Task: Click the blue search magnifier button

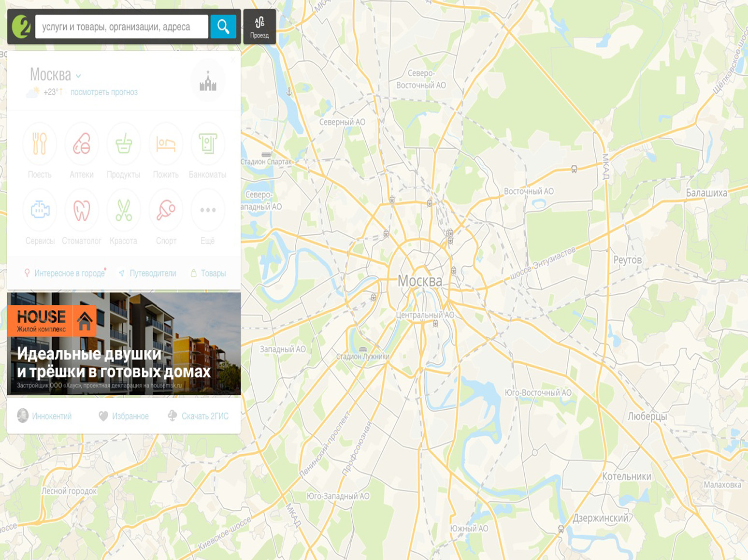Action: point(223,27)
